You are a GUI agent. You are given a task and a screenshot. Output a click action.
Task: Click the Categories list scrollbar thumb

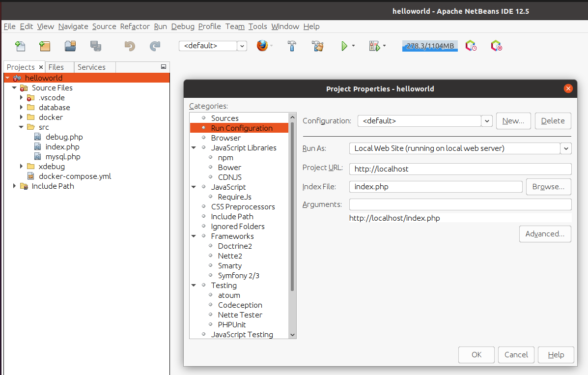[x=292, y=206]
